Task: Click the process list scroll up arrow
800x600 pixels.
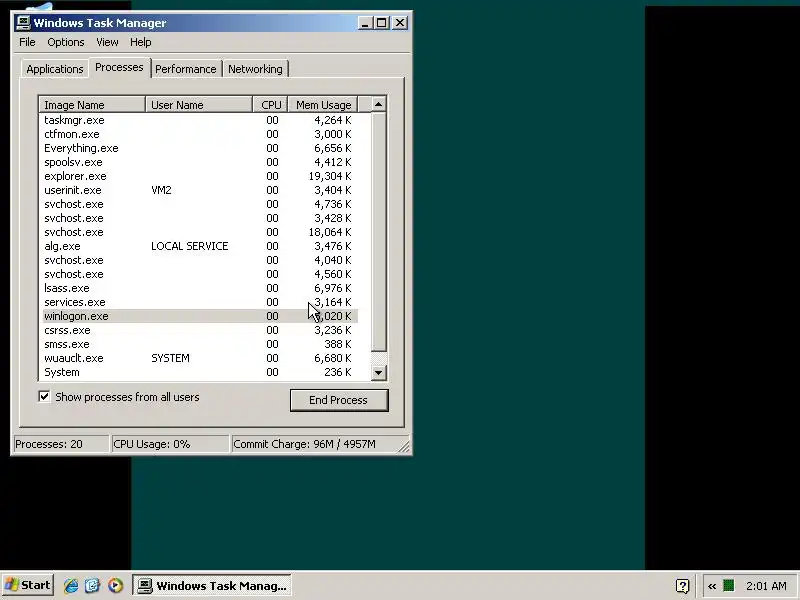Action: pos(378,105)
